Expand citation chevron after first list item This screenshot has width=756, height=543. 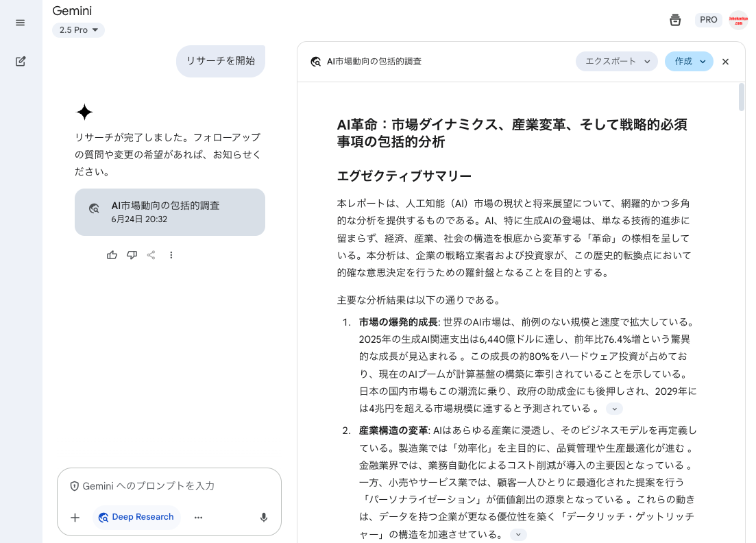[x=614, y=409]
